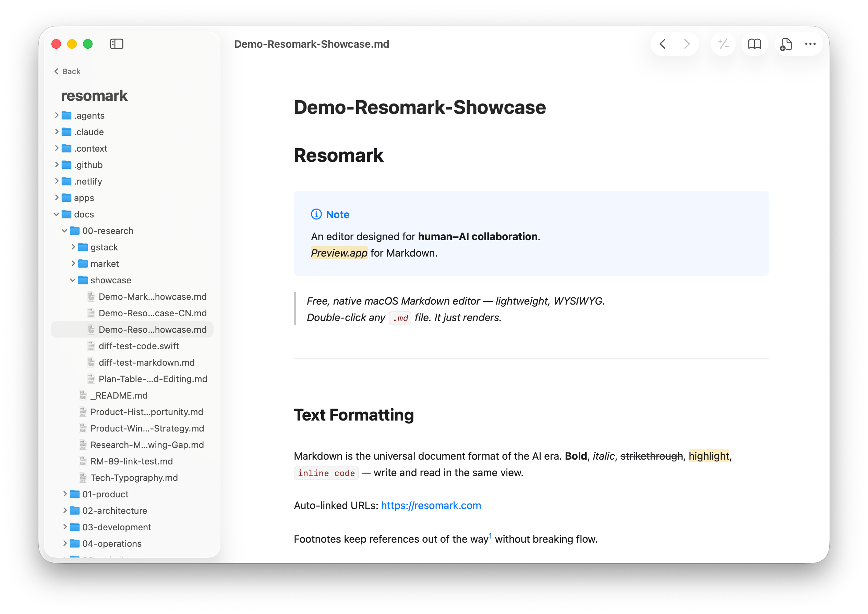868x614 pixels.
Task: Select the Demo-Reso...howcase.md file
Action: pyautogui.click(x=132, y=330)
